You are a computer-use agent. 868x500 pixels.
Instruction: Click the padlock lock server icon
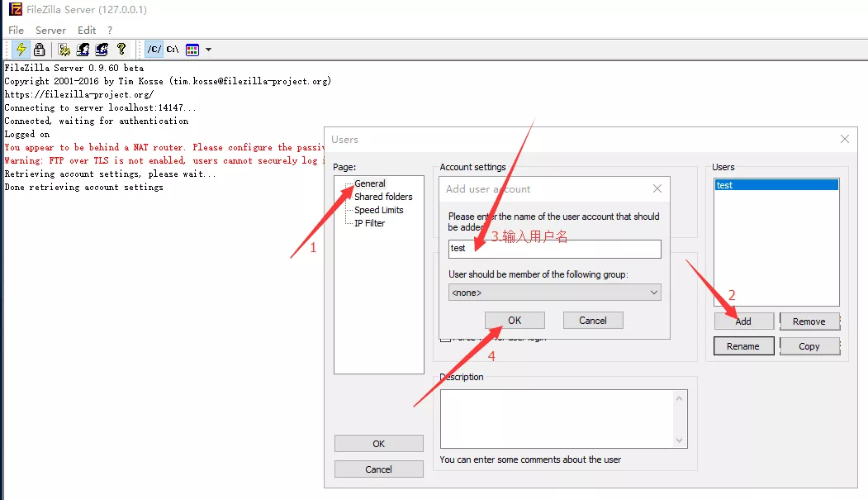point(40,50)
